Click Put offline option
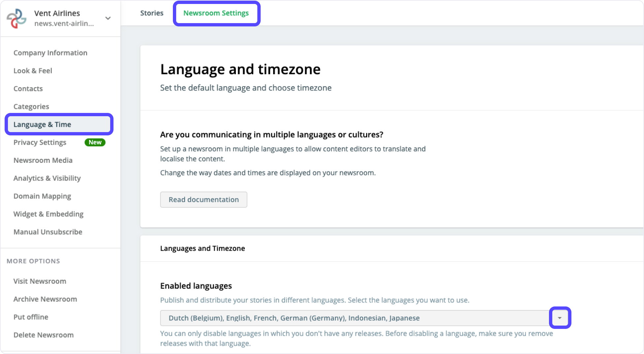The image size is (644, 354). pyautogui.click(x=31, y=317)
